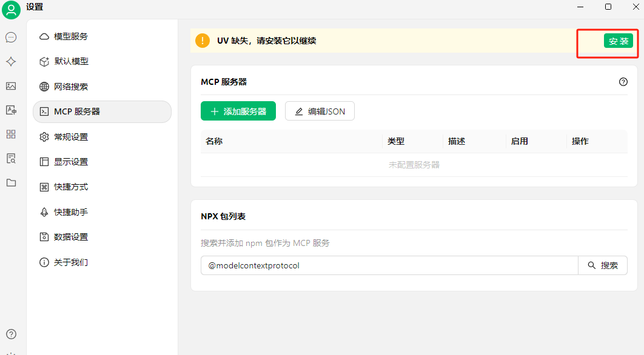Select 模型服务 in settings menu
Image resolution: width=644 pixels, height=355 pixels.
[71, 36]
